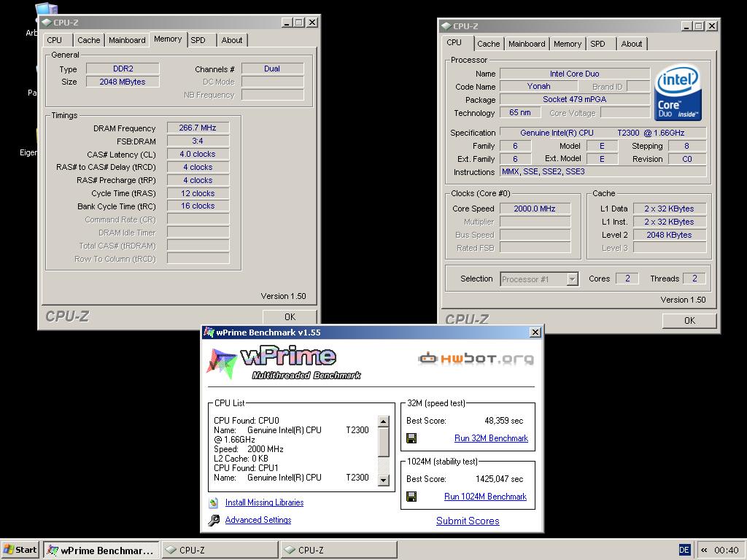The width and height of the screenshot is (747, 560).
Task: Click the right CPU-Z title bar icon
Action: [x=446, y=26]
